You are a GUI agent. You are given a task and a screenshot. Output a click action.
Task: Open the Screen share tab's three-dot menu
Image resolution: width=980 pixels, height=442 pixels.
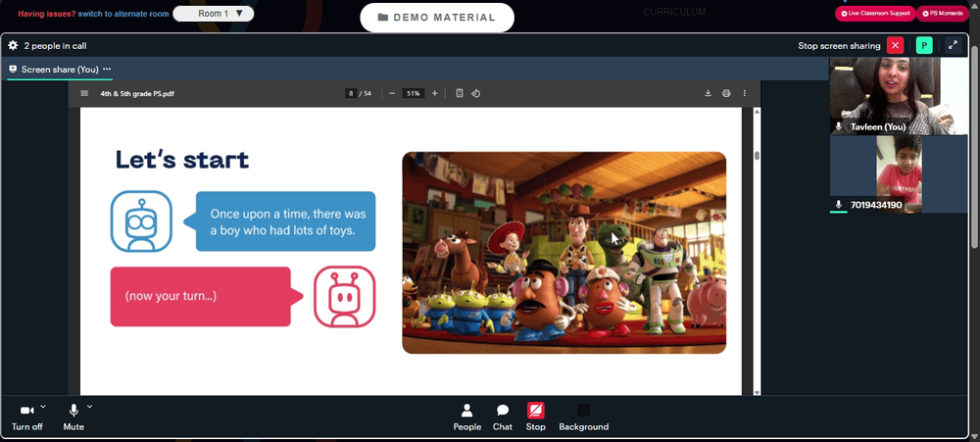pyautogui.click(x=107, y=70)
